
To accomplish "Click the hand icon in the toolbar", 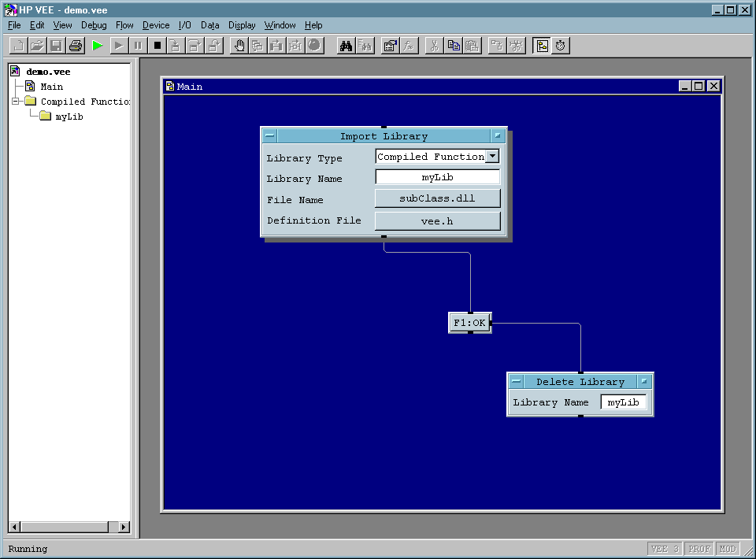I will [239, 46].
